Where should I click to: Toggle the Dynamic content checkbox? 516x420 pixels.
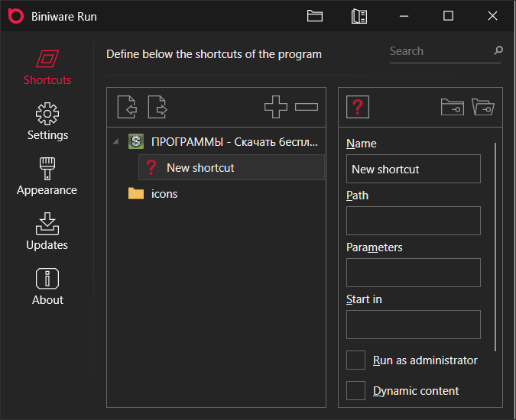pyautogui.click(x=355, y=391)
